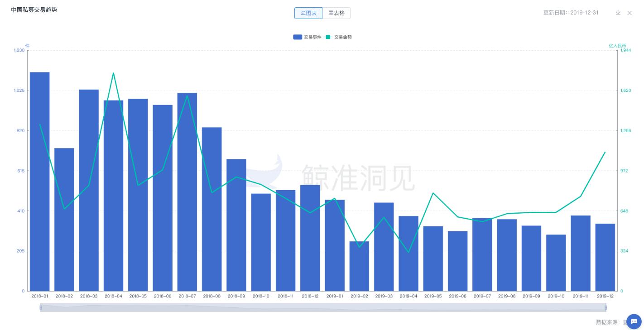Click the 1,944 right axis value
The image size is (644, 330).
click(625, 50)
